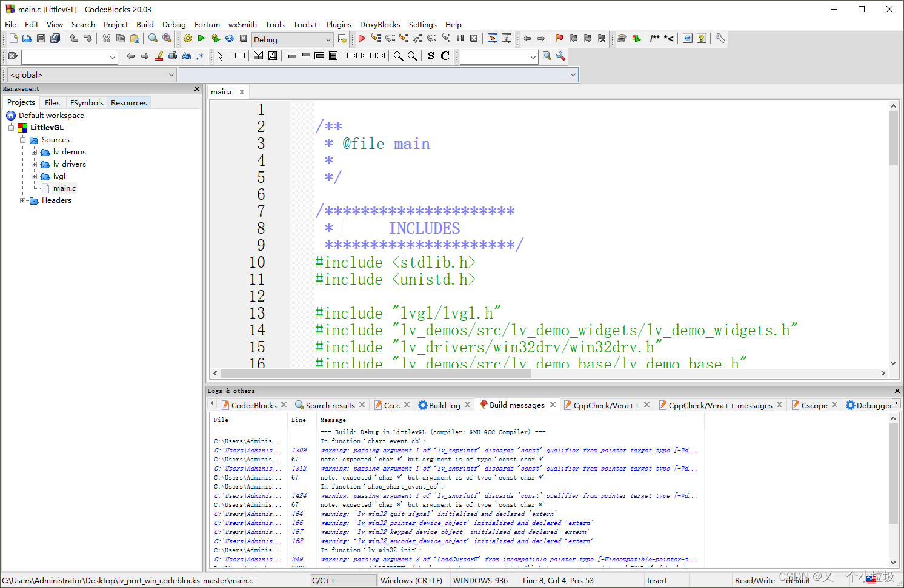
Task: Toggle search in selected text only
Action: click(173, 56)
